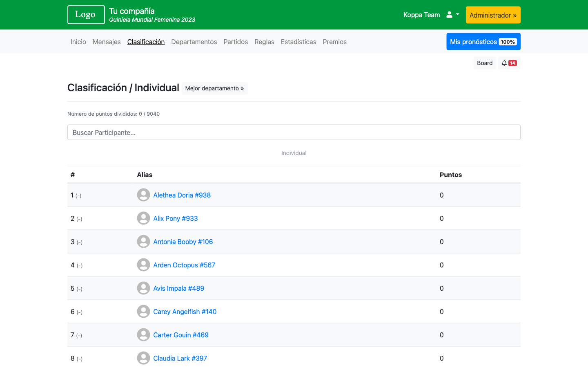Screen dimensions: 588x368
Task: Open Avis Impala #489 profile link
Action: [178, 288]
